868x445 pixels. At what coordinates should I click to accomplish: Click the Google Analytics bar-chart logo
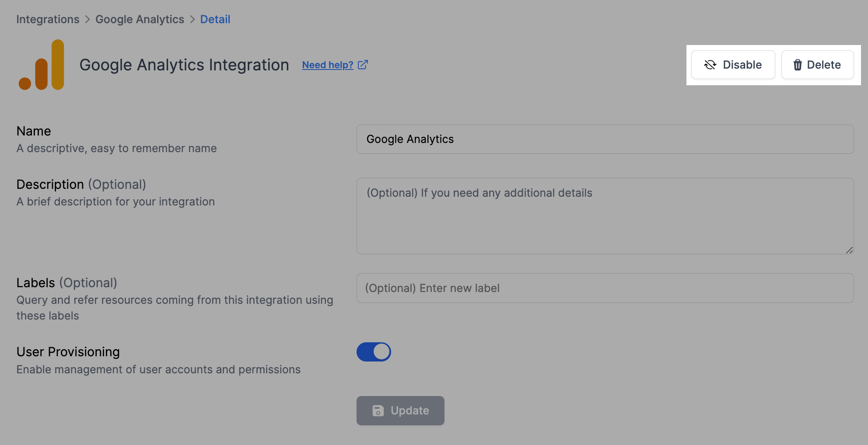42,65
